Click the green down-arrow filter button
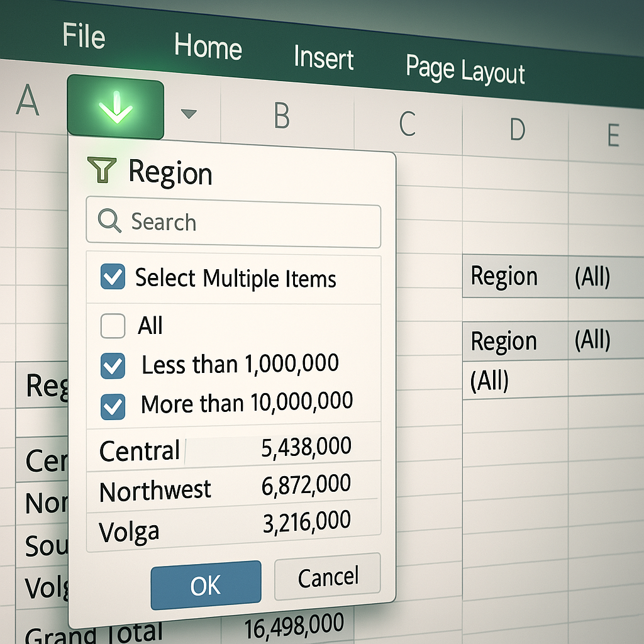 coord(116,107)
